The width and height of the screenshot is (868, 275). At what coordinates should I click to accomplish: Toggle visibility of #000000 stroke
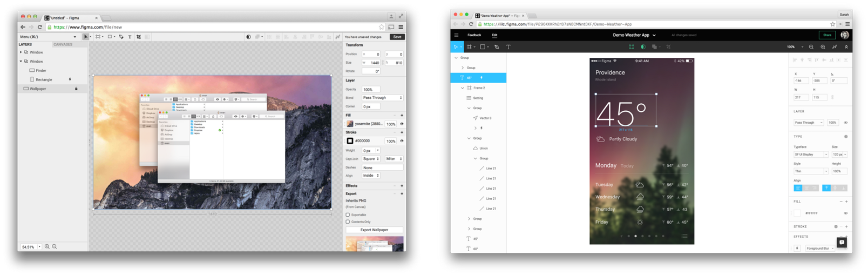(402, 141)
